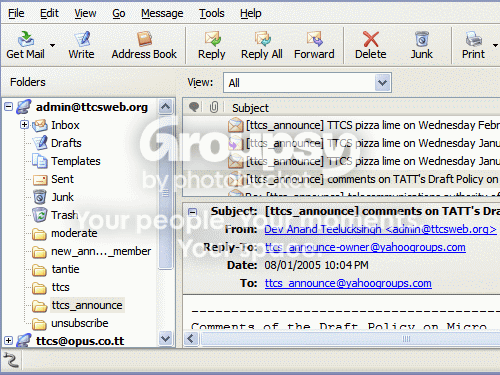500x375 pixels.
Task: Click the ttcs_announce@yahoogroups.com To link
Action: coord(348,283)
